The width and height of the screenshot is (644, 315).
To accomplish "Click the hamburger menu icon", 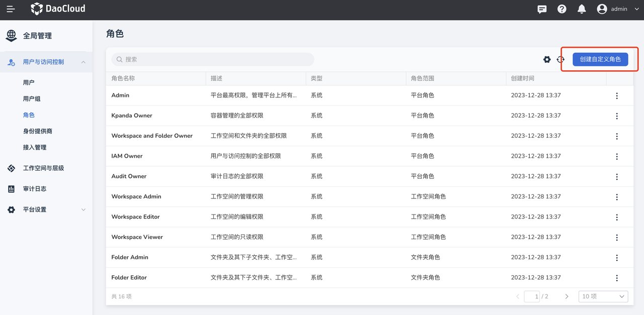I will click(11, 9).
